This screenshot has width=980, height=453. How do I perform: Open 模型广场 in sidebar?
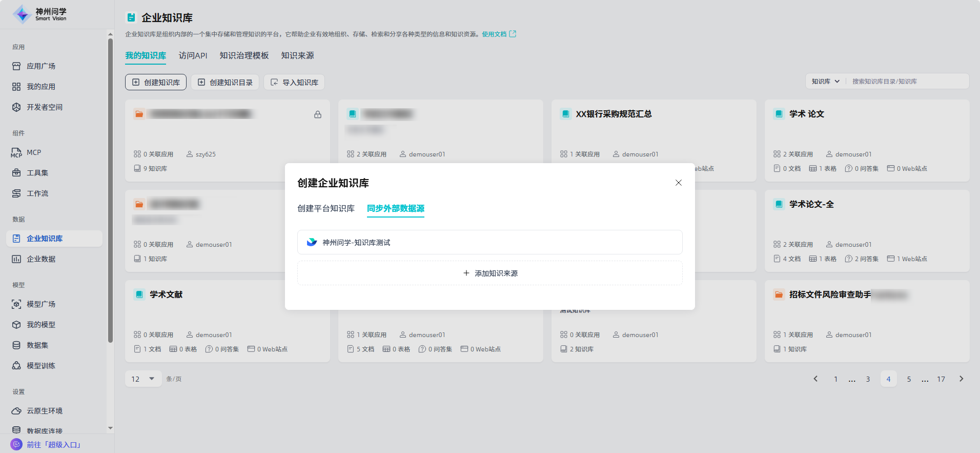coord(41,304)
